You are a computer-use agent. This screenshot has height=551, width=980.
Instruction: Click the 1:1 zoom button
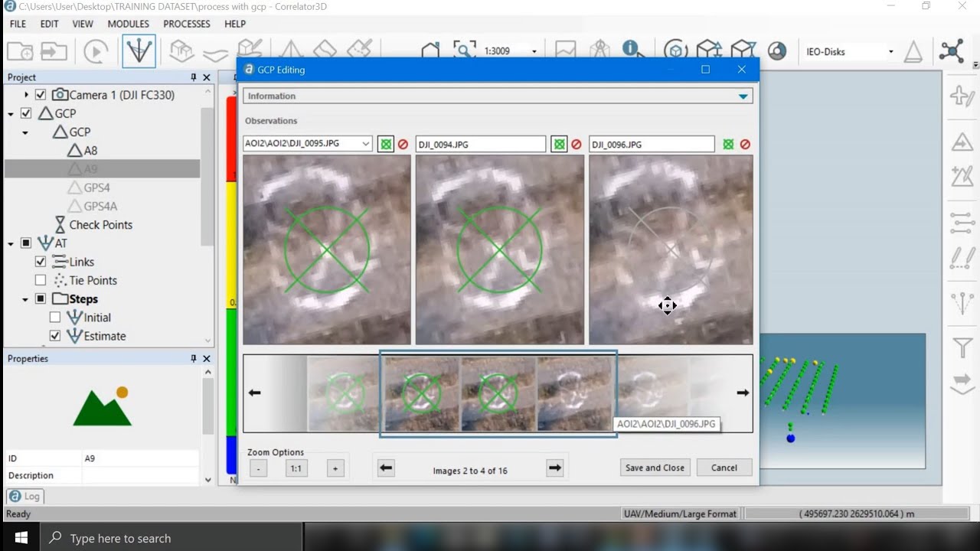pos(296,468)
